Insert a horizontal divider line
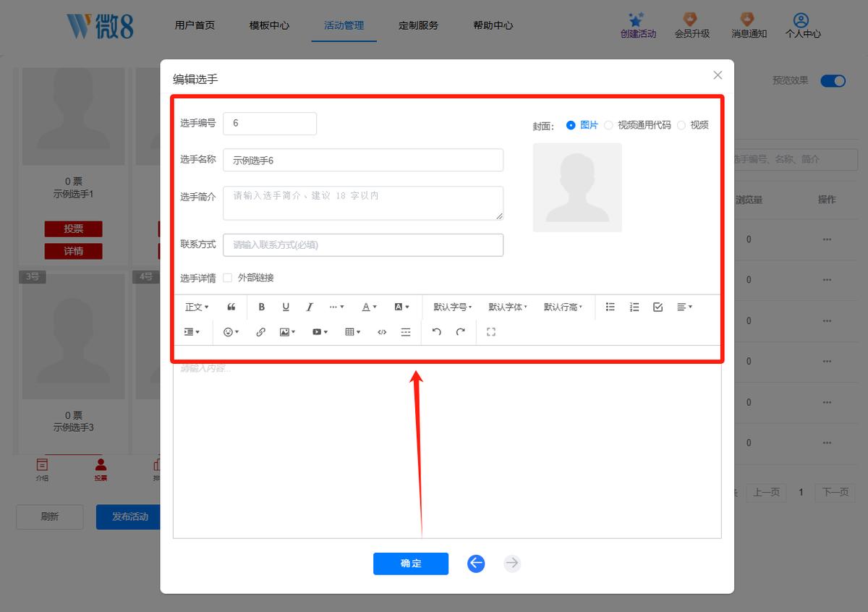Image resolution: width=868 pixels, height=612 pixels. click(x=406, y=332)
